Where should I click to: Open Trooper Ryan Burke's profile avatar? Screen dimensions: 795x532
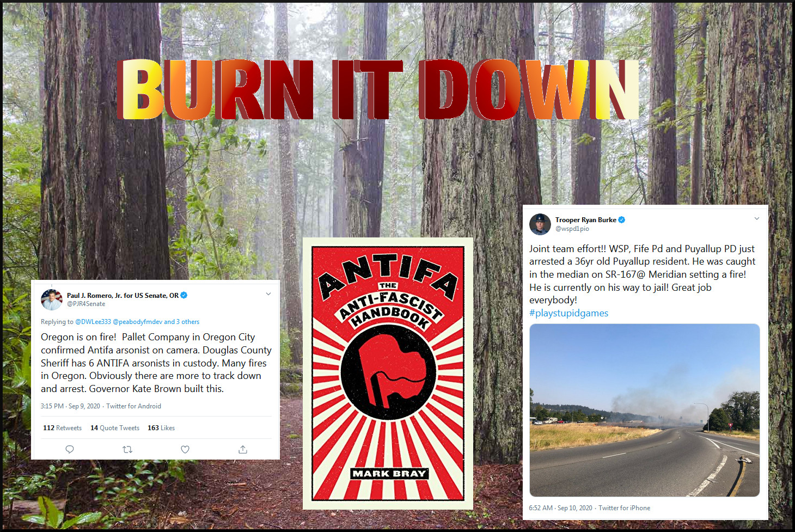coord(540,224)
